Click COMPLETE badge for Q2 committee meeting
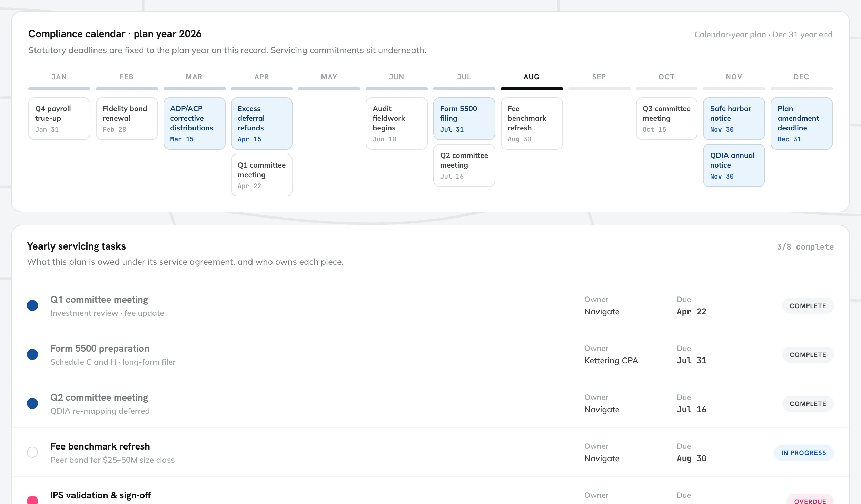Image resolution: width=861 pixels, height=504 pixels. click(808, 404)
